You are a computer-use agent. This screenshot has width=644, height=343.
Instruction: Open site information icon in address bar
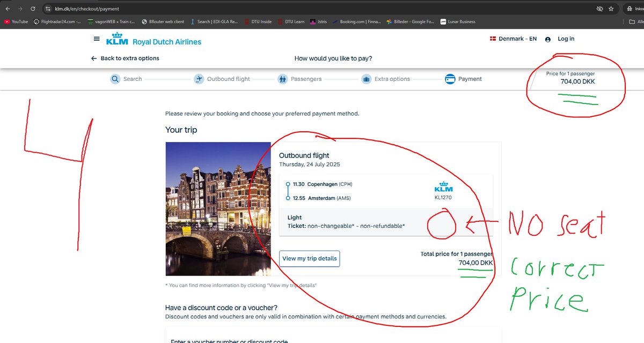(48, 9)
